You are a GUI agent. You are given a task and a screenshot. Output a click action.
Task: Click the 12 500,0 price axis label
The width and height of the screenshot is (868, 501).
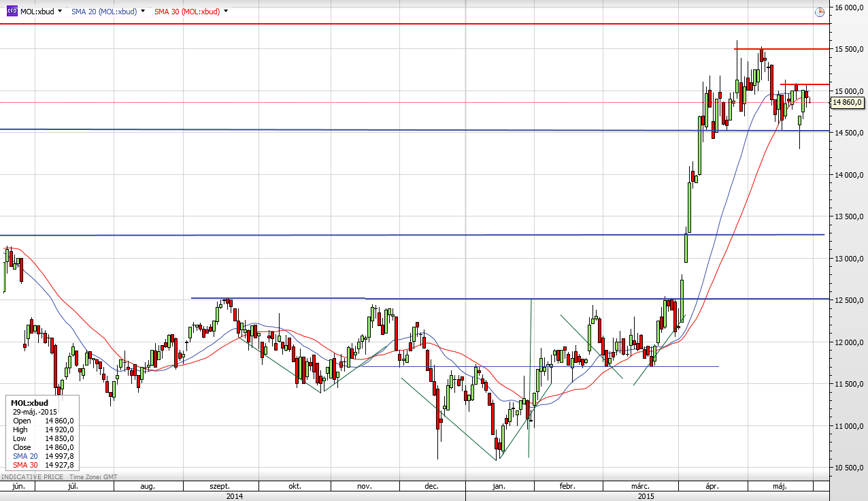(x=850, y=300)
